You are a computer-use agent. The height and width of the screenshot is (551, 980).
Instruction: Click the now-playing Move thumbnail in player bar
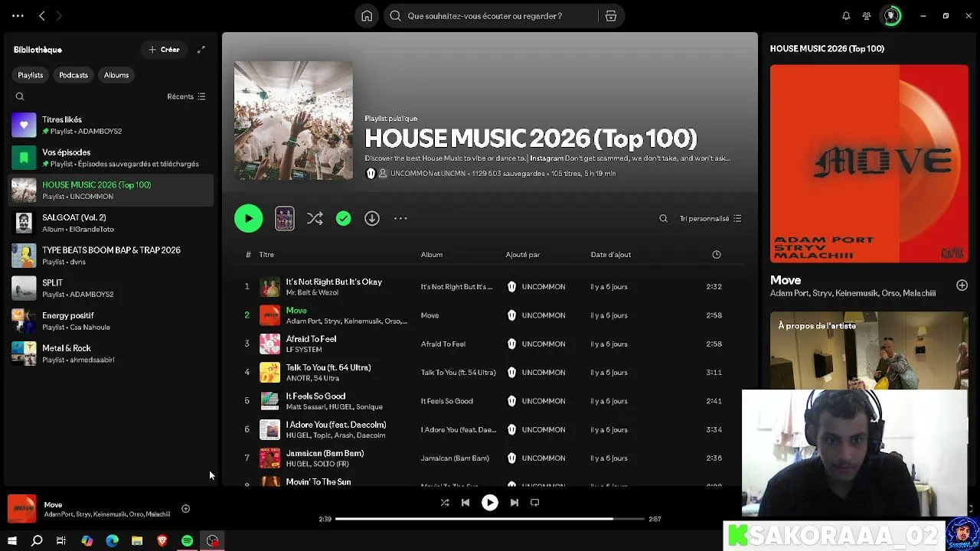click(x=22, y=509)
